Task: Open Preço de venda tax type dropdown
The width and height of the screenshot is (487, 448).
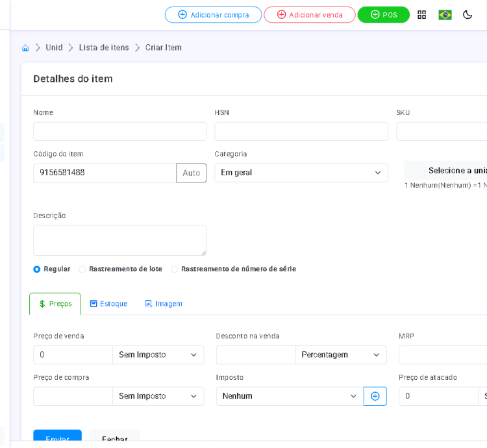Action: [x=158, y=355]
